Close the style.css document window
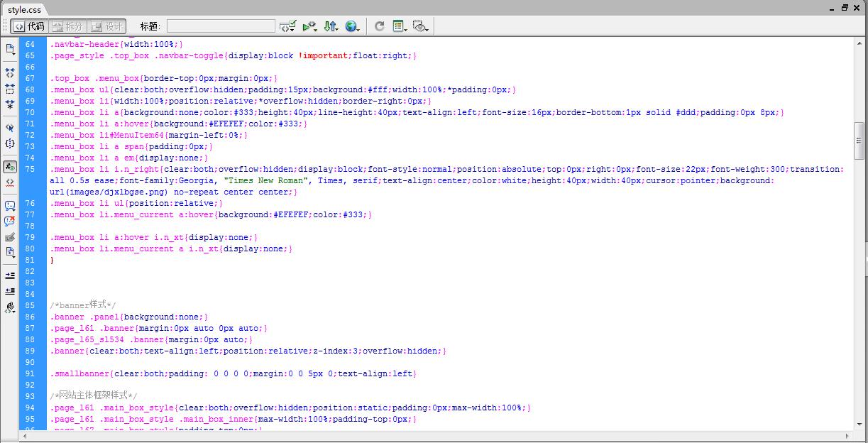 pos(857,8)
